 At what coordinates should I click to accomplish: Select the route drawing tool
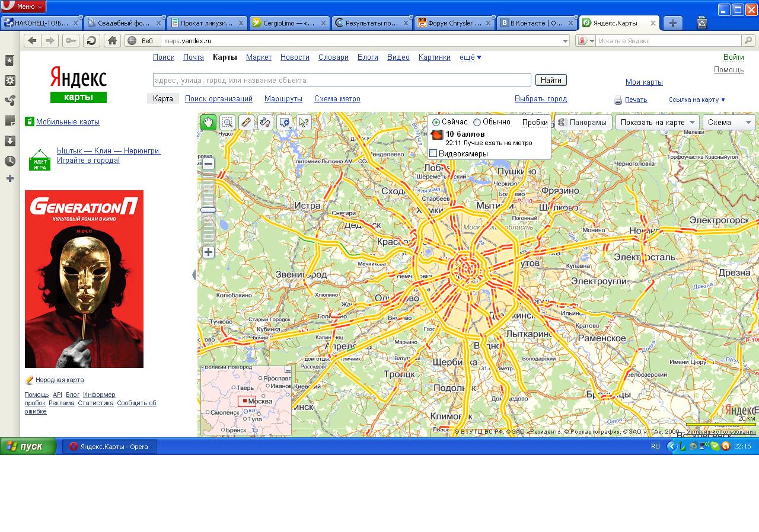[265, 122]
